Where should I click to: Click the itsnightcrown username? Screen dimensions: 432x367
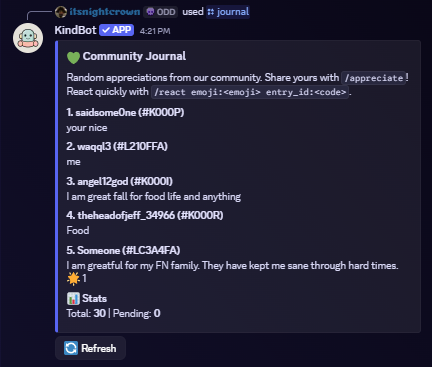[x=105, y=12]
